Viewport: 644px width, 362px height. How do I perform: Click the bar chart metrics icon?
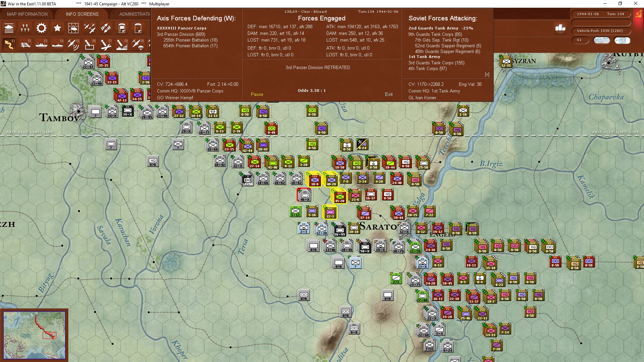click(560, 28)
